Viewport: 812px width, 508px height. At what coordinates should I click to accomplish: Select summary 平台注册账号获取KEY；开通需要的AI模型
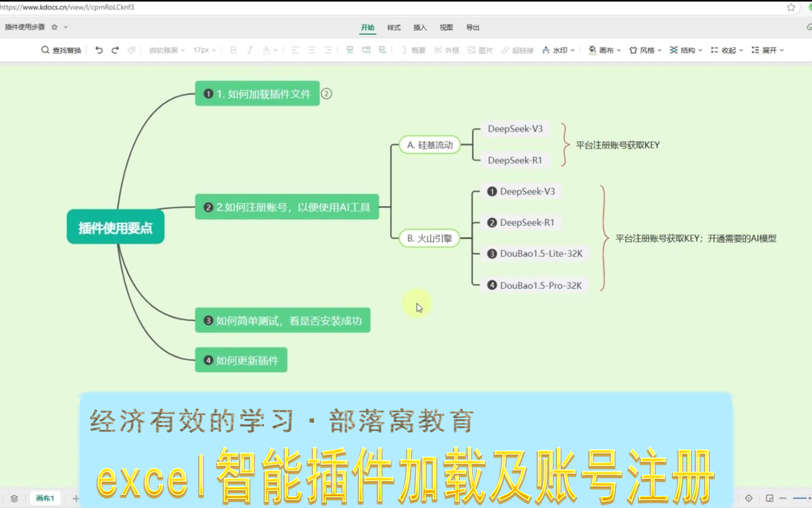click(x=696, y=238)
